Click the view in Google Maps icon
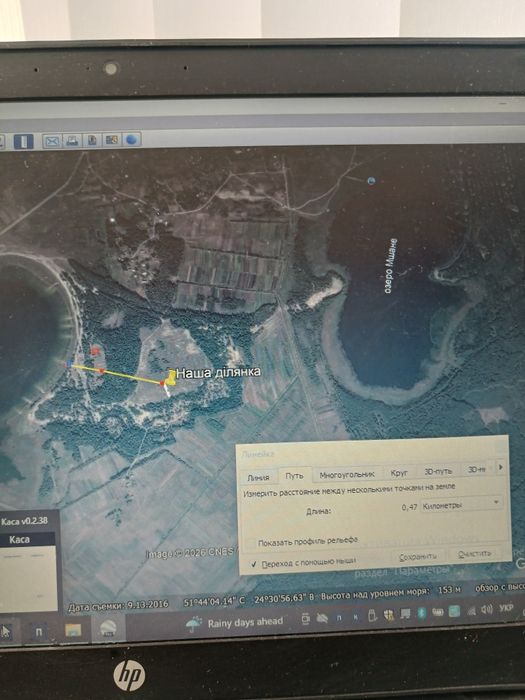Image resolution: width=525 pixels, height=700 pixels. (111, 140)
